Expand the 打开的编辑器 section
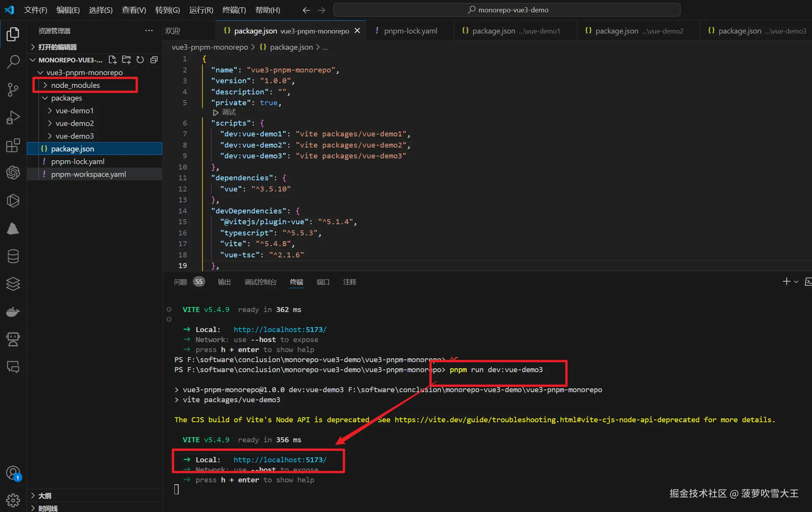Screen dimensions: 812x512 [x=57, y=47]
